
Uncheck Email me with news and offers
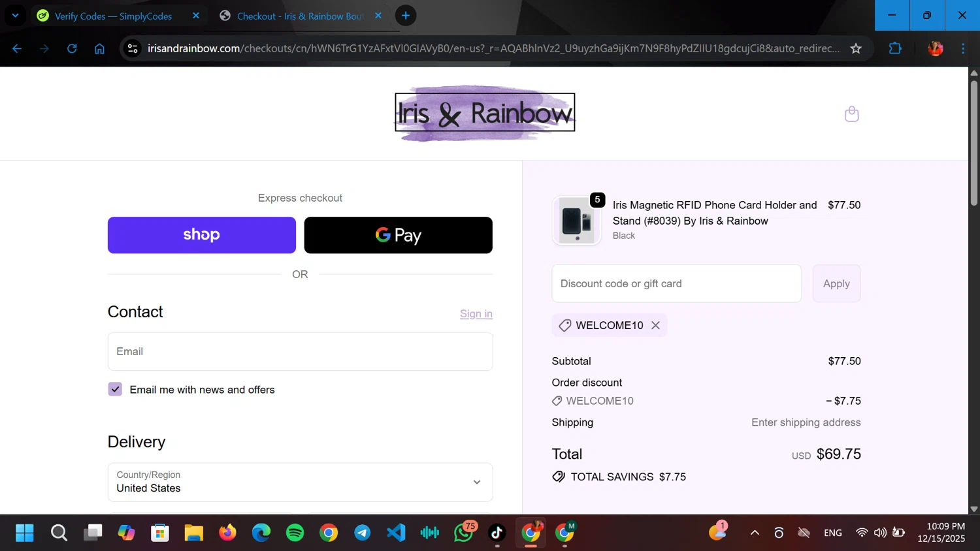[x=115, y=389]
